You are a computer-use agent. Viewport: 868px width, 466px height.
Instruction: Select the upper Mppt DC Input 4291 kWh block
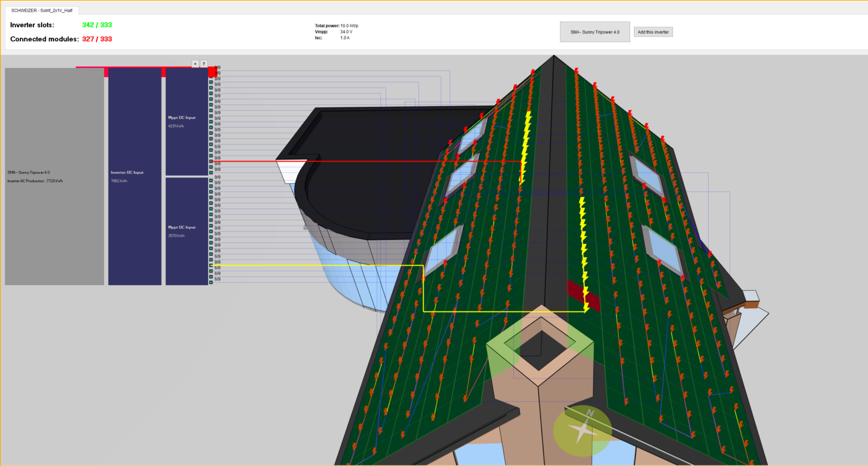pos(186,121)
